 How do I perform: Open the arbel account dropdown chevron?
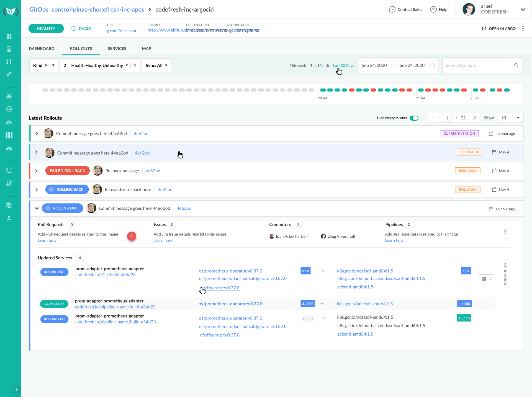tap(523, 9)
